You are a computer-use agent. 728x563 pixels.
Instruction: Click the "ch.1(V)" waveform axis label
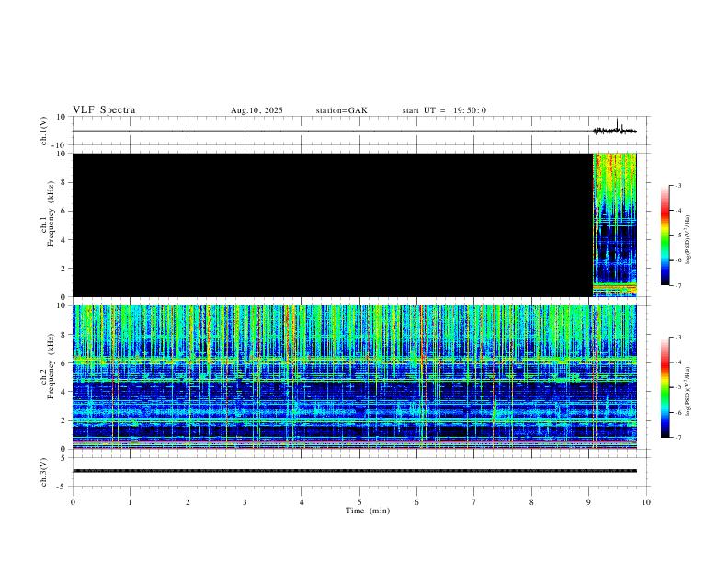point(44,131)
